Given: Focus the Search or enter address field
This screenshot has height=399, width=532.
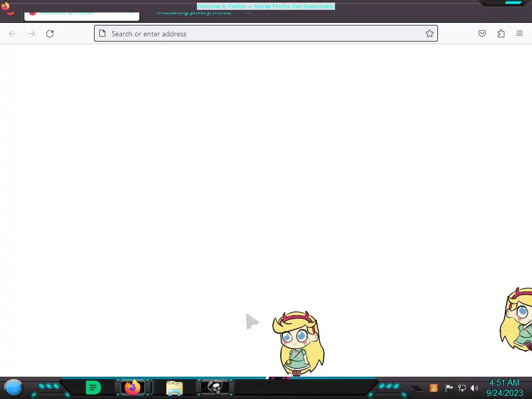Looking at the screenshot, I should pos(266,34).
